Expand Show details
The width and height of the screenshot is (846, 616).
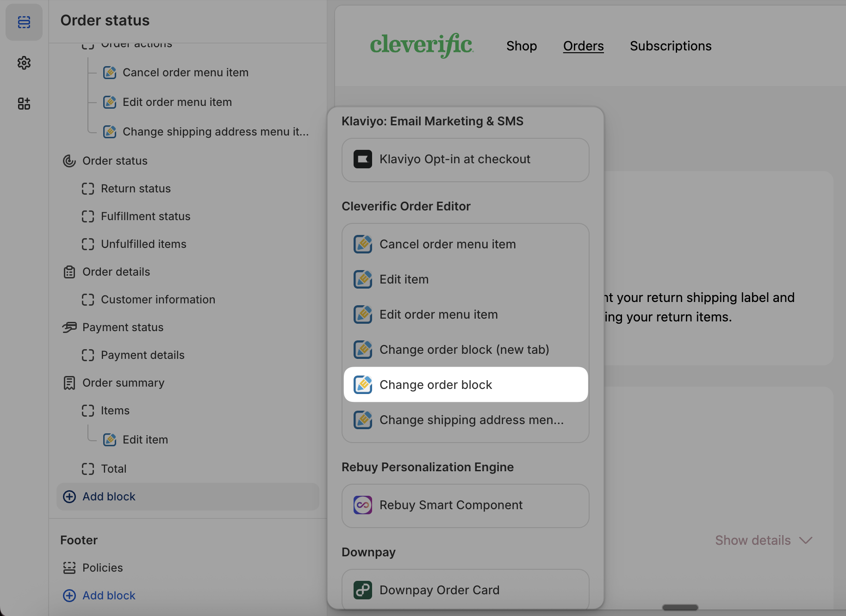[x=764, y=540]
